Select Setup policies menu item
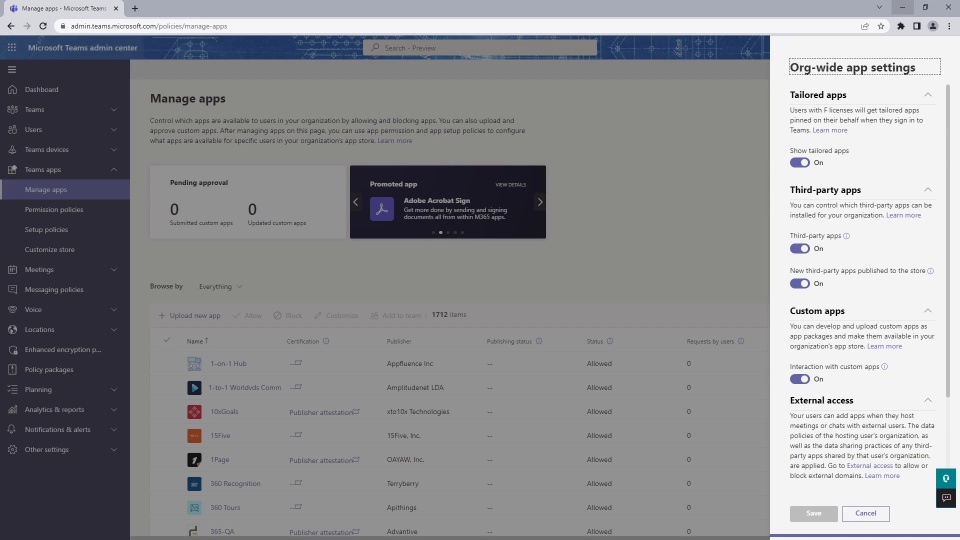The image size is (960, 540). [47, 230]
